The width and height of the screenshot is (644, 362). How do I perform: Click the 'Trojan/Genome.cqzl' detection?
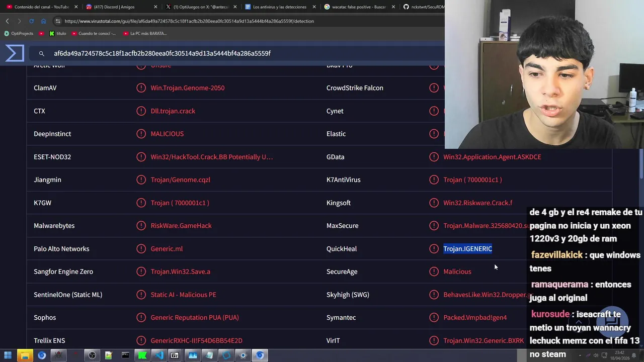click(x=180, y=180)
